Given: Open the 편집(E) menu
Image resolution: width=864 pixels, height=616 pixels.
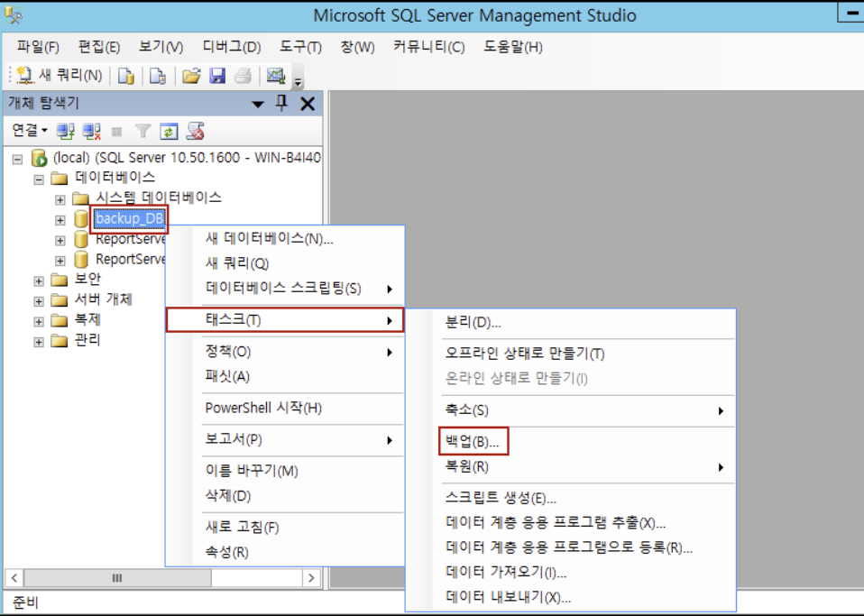Looking at the screenshot, I should tap(99, 47).
